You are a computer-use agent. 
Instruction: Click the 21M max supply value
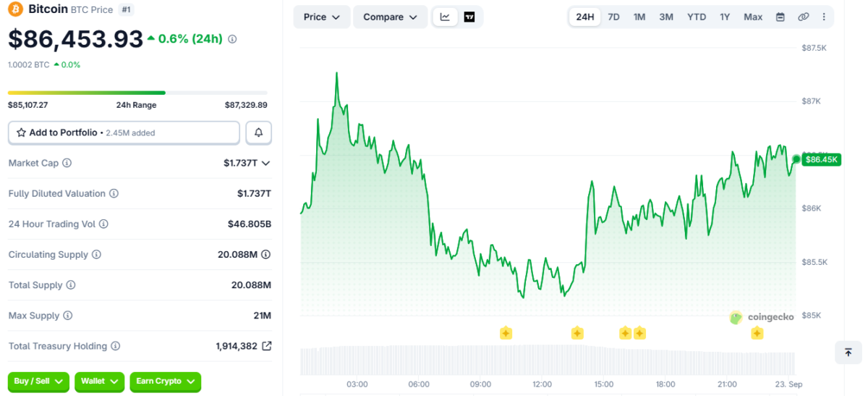[x=263, y=316]
